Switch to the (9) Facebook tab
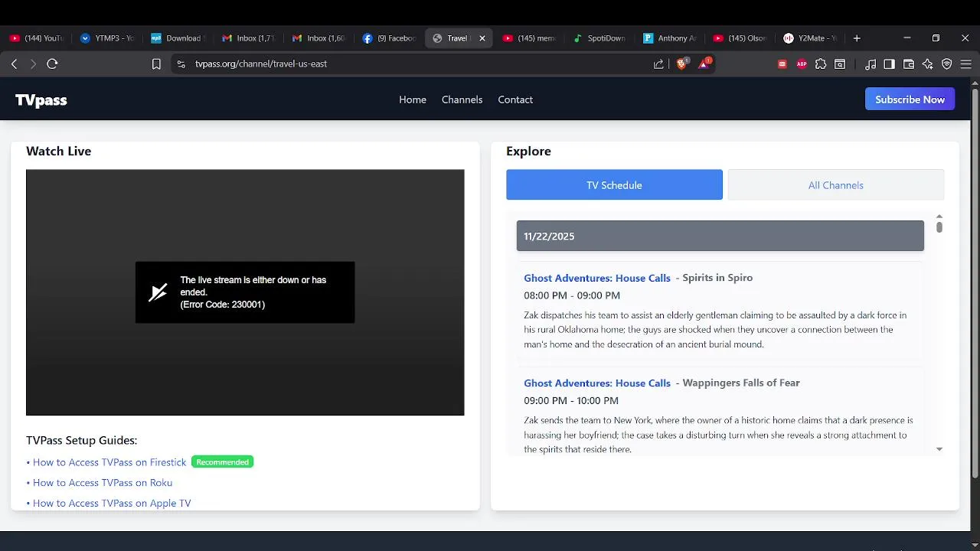 pos(389,38)
